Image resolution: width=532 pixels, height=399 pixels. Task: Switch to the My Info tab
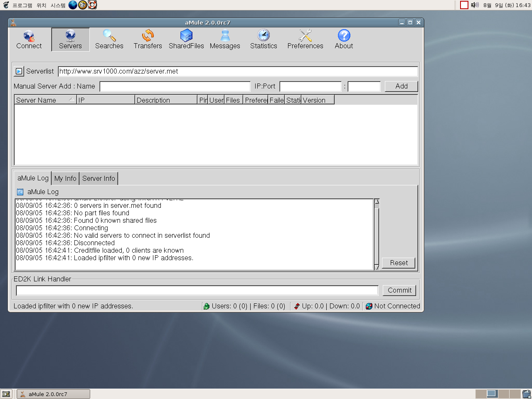pyautogui.click(x=65, y=178)
